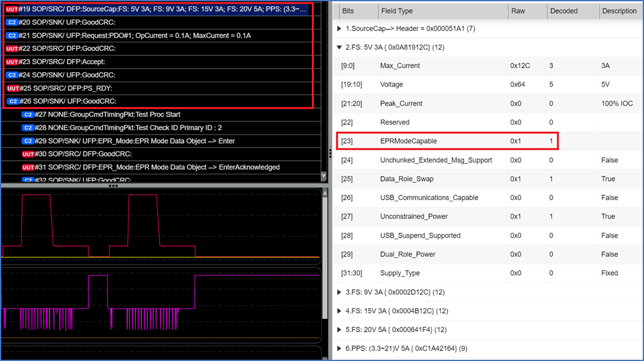
Task: Click C2 badge on packet #20 GoodCRC
Action: coord(12,22)
